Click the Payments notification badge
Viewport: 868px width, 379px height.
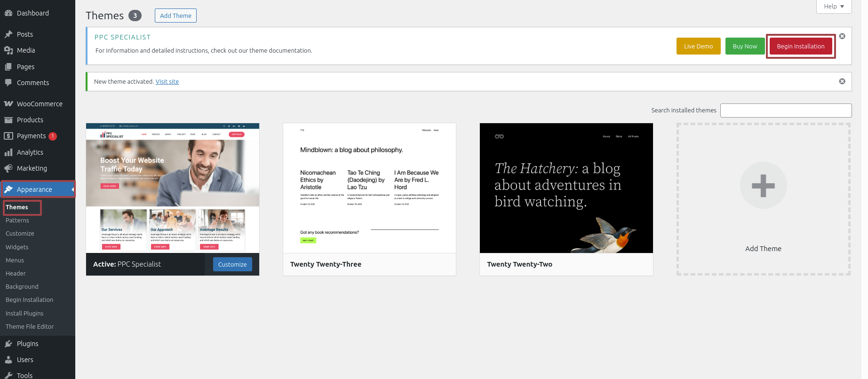(x=53, y=136)
